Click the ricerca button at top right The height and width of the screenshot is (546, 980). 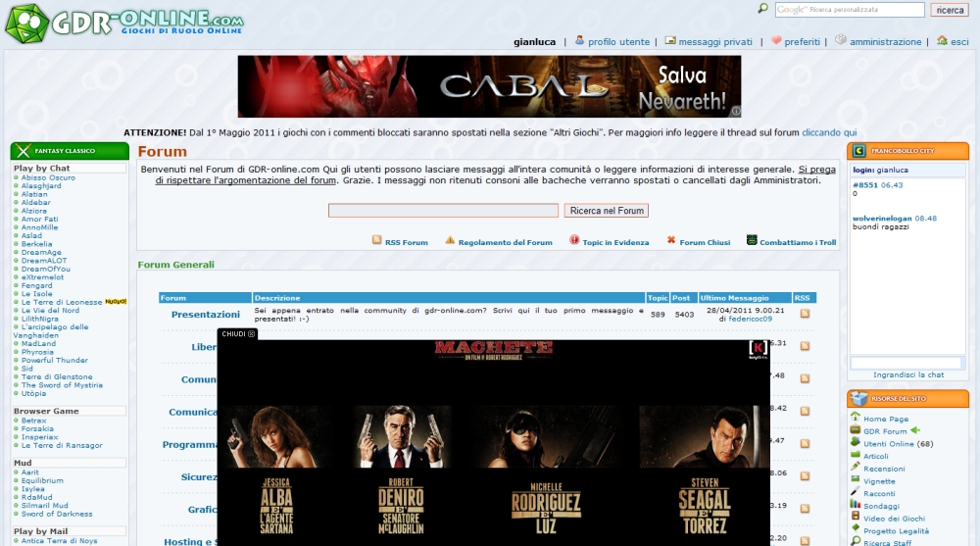point(950,10)
